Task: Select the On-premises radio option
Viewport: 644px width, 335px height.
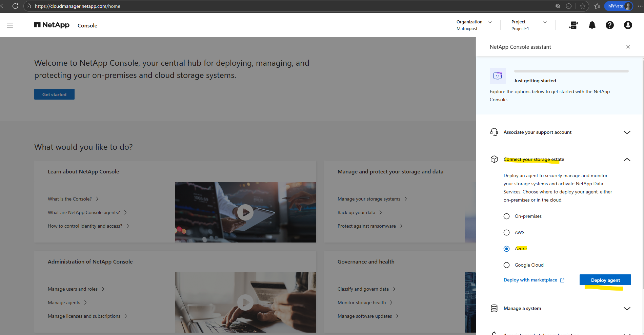Action: coord(506,216)
